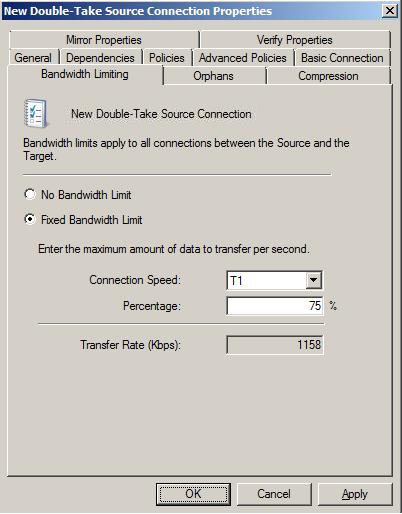The height and width of the screenshot is (514, 402).
Task: Confirm settings with the OK button
Action: pyautogui.click(x=193, y=494)
